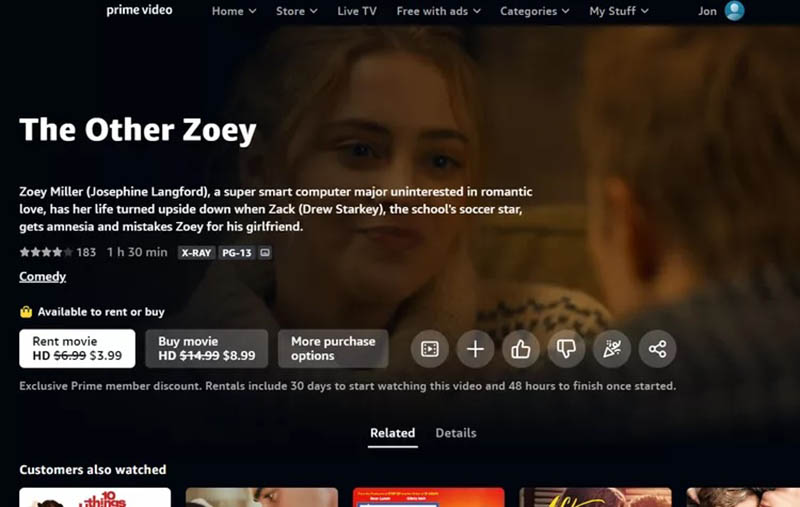This screenshot has width=800, height=507.
Task: Click the PG-13 rating badge
Action: (x=237, y=252)
